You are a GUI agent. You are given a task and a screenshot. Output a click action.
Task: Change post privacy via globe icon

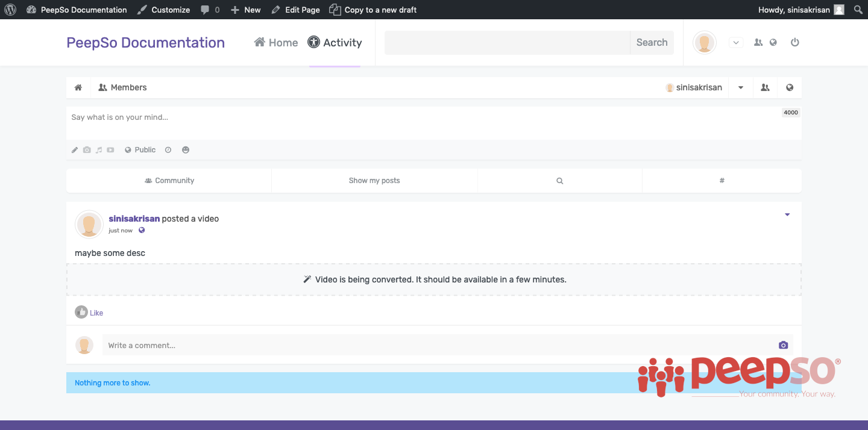pyautogui.click(x=142, y=230)
